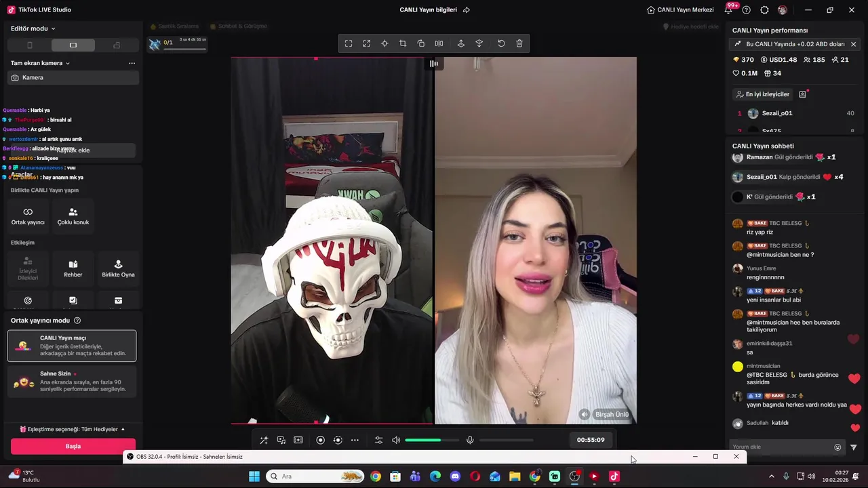Viewport: 868px width, 488px height.
Task: Click the dashed-circle replay record icon
Action: click(338, 440)
